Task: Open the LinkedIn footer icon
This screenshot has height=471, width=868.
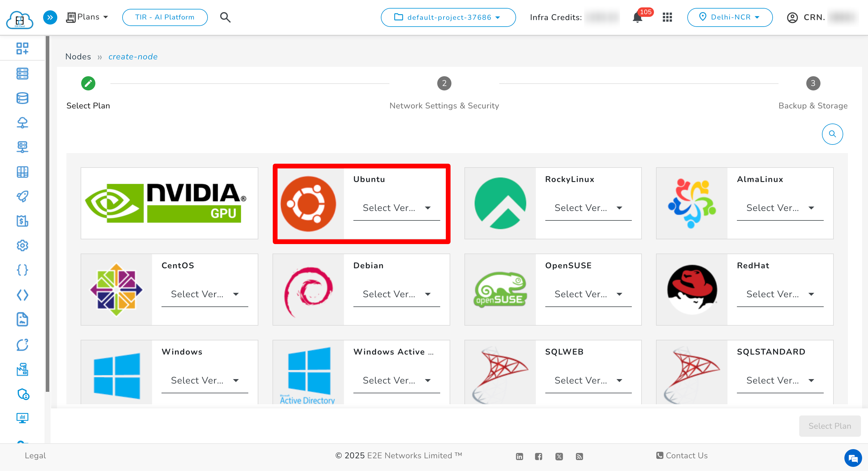Action: pos(519,456)
